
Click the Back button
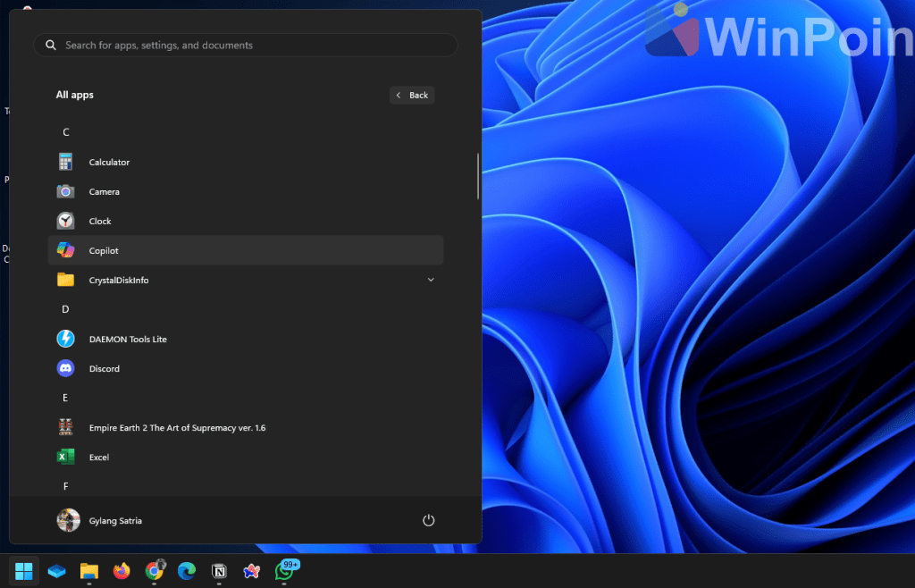coord(412,95)
